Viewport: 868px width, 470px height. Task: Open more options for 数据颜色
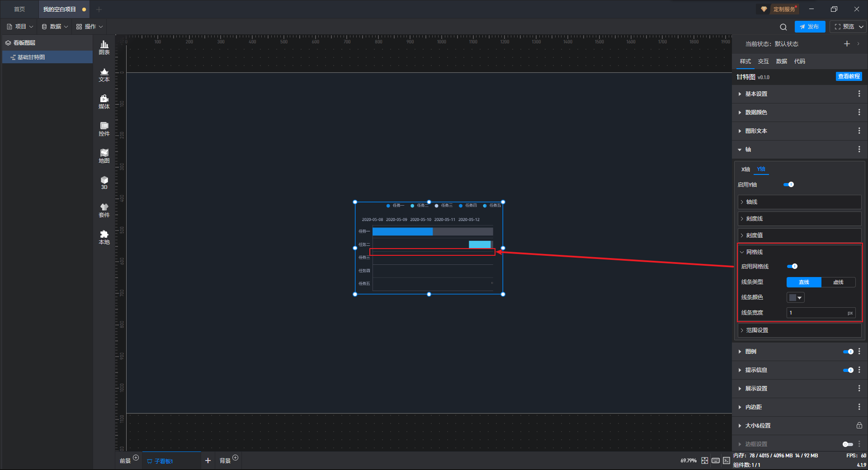point(859,112)
